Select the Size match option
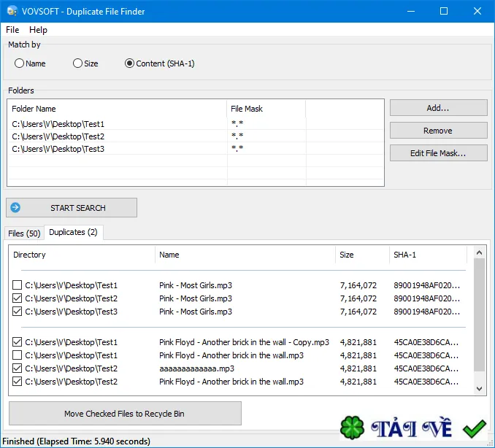The height and width of the screenshot is (448, 495). 77,63
